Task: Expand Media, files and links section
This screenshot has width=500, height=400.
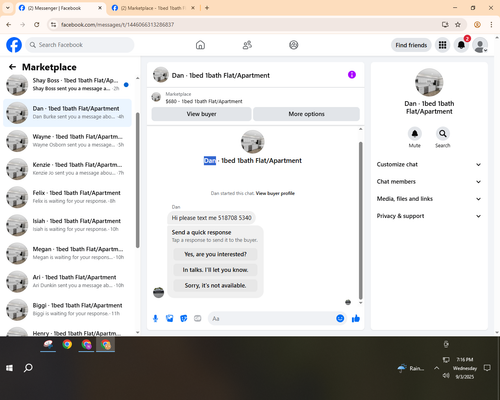Action: [429, 199]
